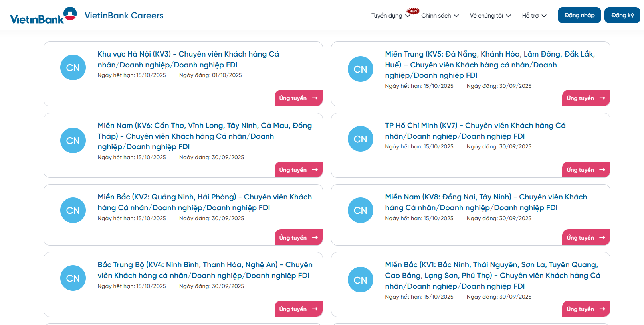The image size is (644, 325).
Task: Open the Miền Nam KV6 job title link
Action: [204, 136]
